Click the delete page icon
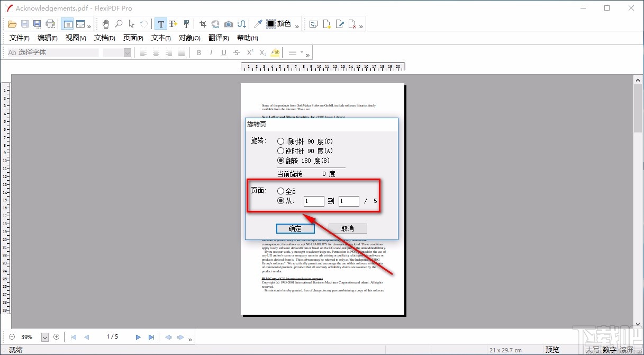This screenshot has width=644, height=355. (x=352, y=24)
